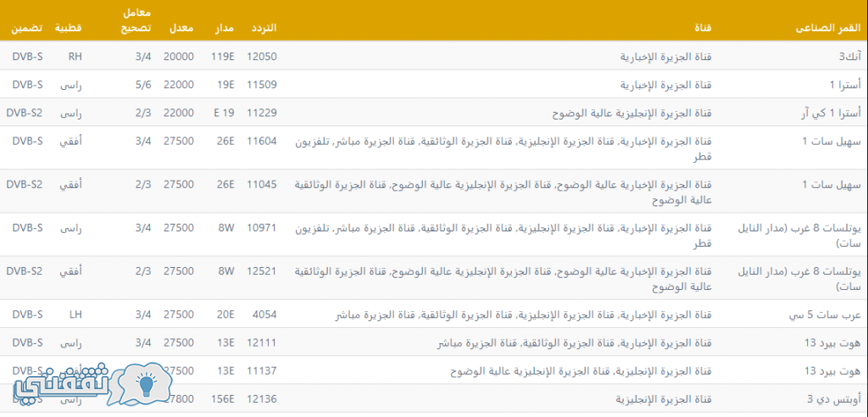Image resolution: width=868 pixels, height=417 pixels.
Task: Click orbit value 20E
Action: pyautogui.click(x=226, y=314)
